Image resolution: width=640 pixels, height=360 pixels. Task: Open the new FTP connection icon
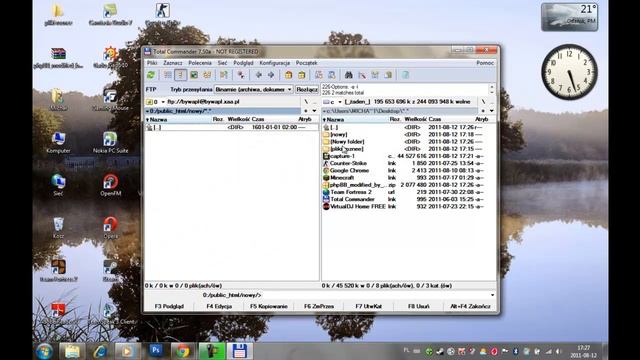tap(332, 75)
